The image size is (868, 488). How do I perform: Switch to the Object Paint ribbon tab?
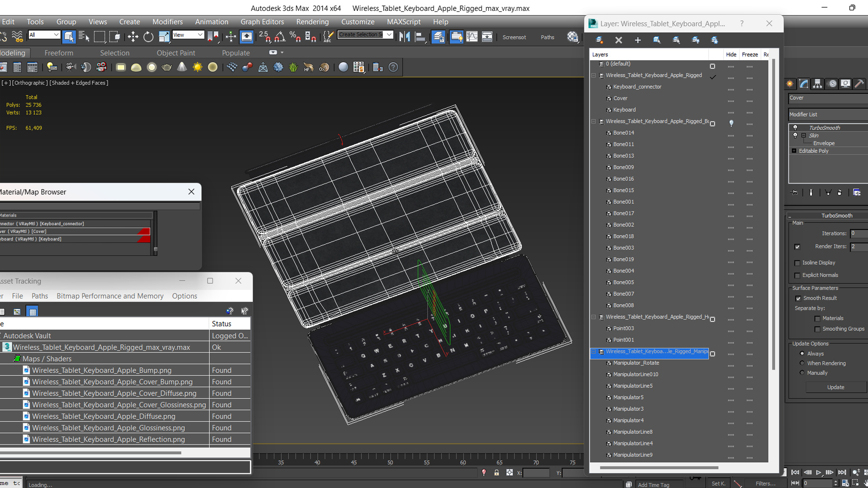coord(176,53)
